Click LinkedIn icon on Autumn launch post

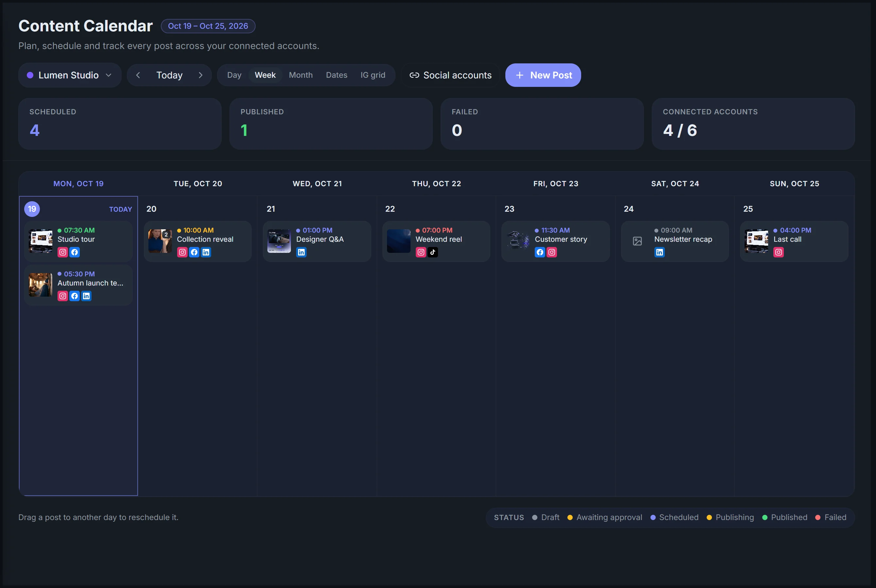[86, 296]
